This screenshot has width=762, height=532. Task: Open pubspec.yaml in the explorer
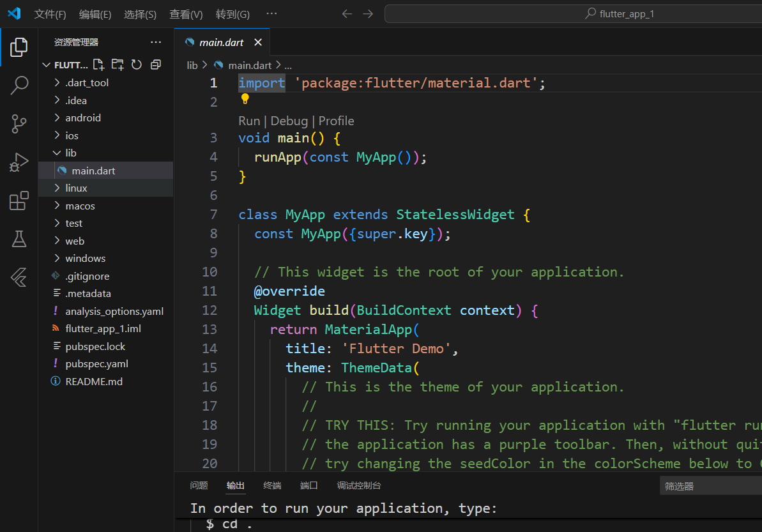coord(96,364)
